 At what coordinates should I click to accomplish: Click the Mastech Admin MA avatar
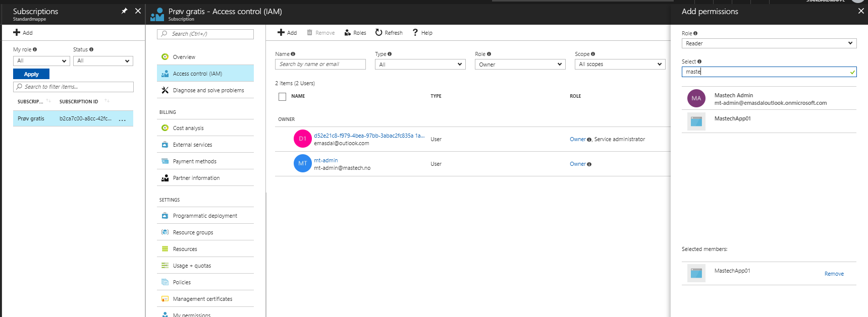tap(696, 98)
